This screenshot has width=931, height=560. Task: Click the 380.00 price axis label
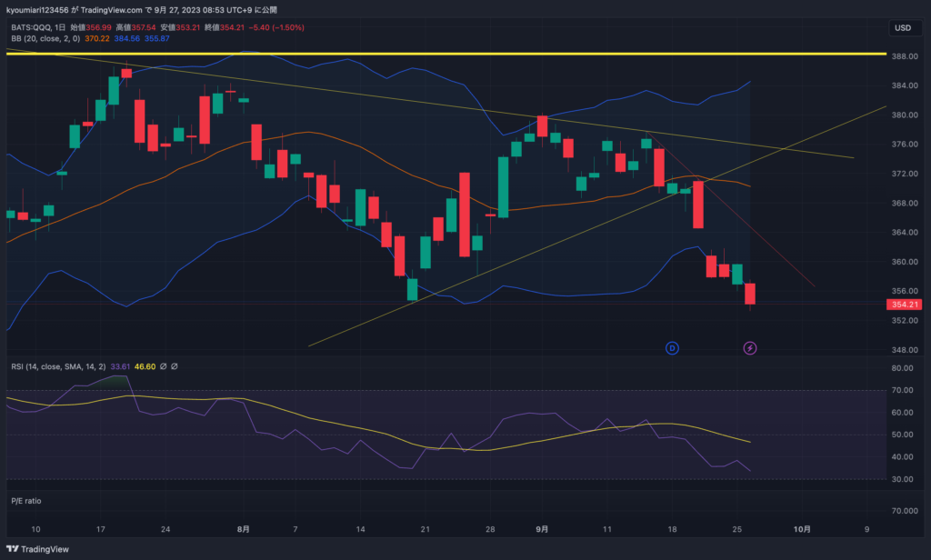pos(905,115)
